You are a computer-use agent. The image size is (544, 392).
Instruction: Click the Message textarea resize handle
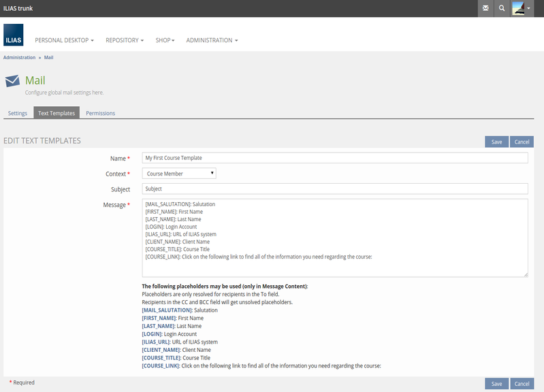[x=525, y=274]
